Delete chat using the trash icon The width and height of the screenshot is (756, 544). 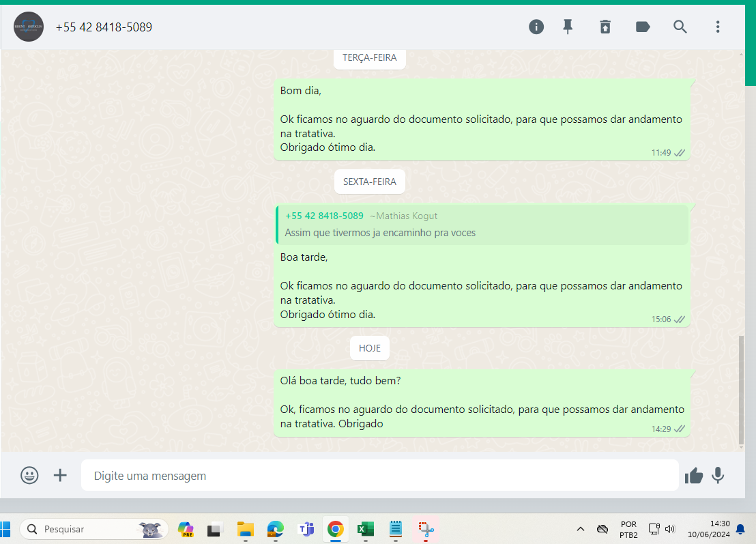(x=605, y=27)
